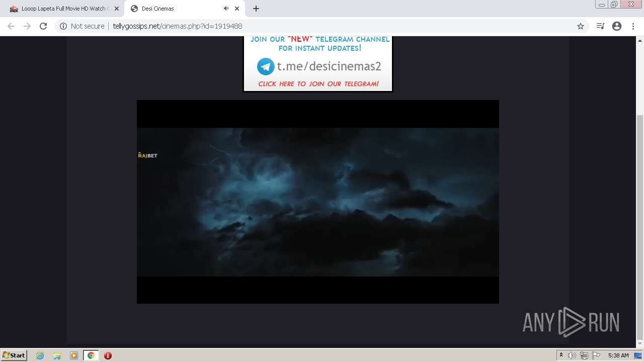Open the Chrome three-dot menu
644x362 pixels.
[633, 26]
